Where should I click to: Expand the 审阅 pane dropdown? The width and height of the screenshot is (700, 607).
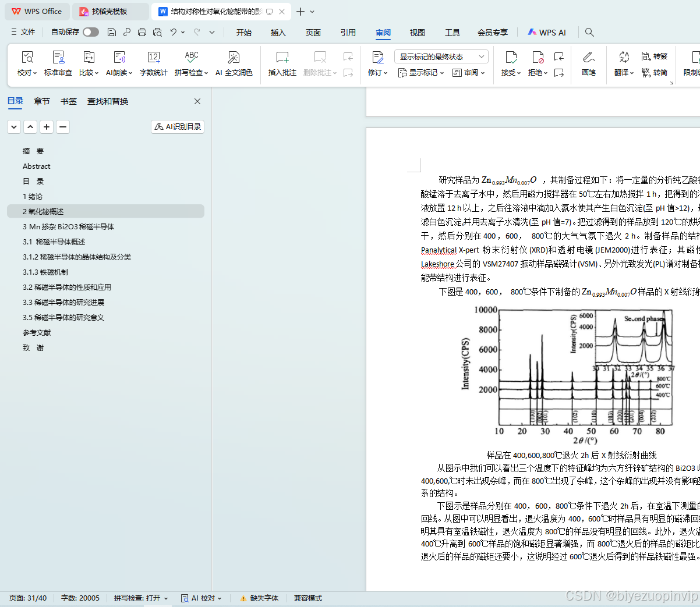click(468, 73)
